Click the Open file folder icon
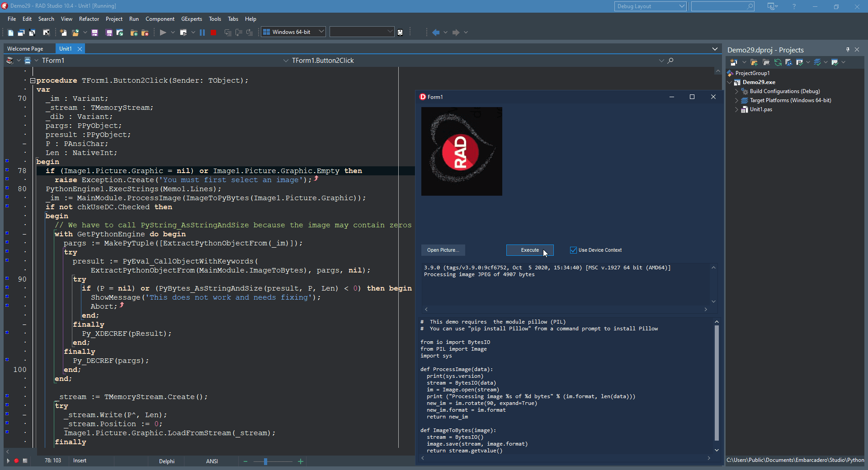 pyautogui.click(x=75, y=33)
